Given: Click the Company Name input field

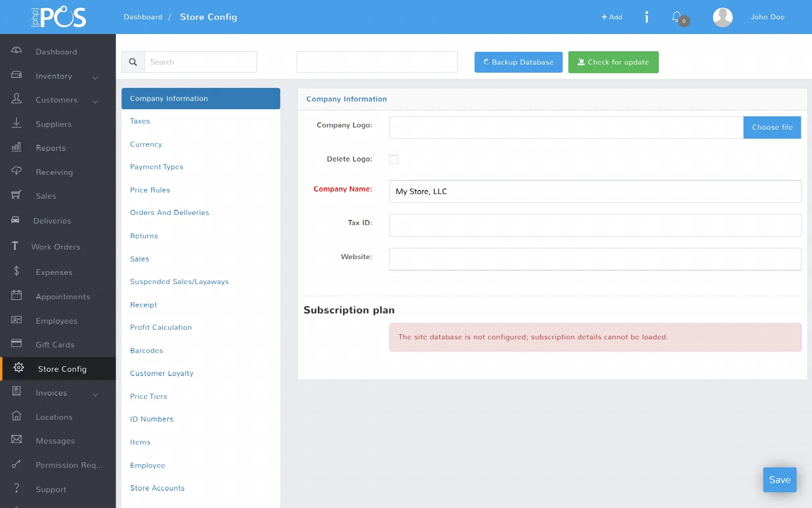Looking at the screenshot, I should (x=595, y=192).
